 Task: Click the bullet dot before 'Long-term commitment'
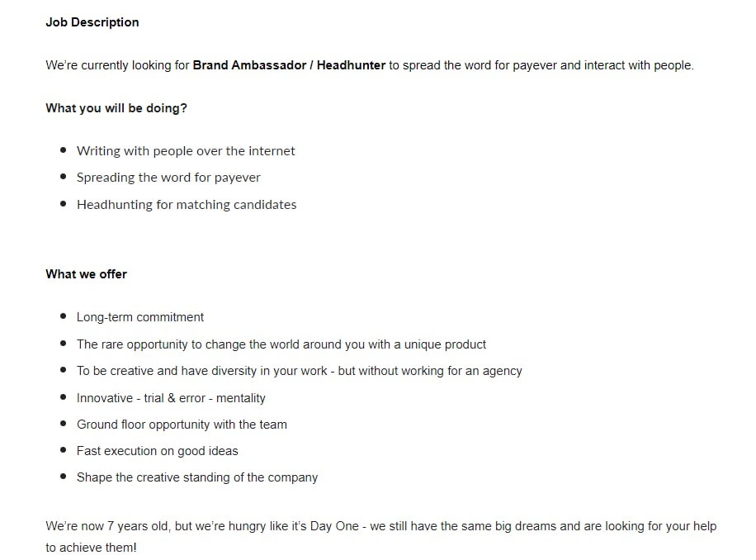[64, 316]
